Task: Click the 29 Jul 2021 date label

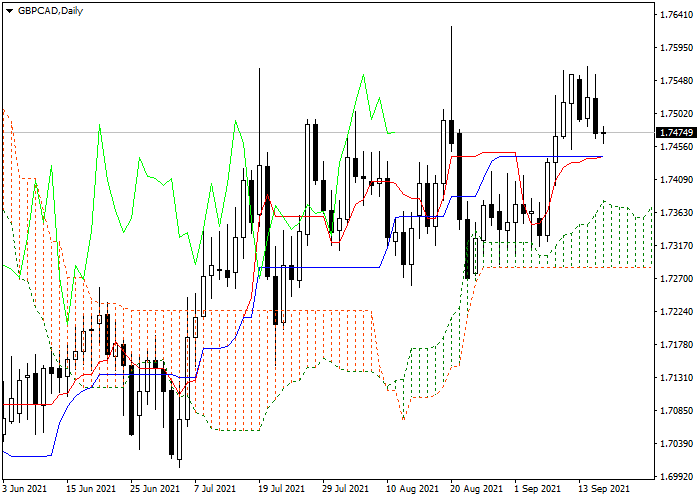Action: click(x=347, y=489)
